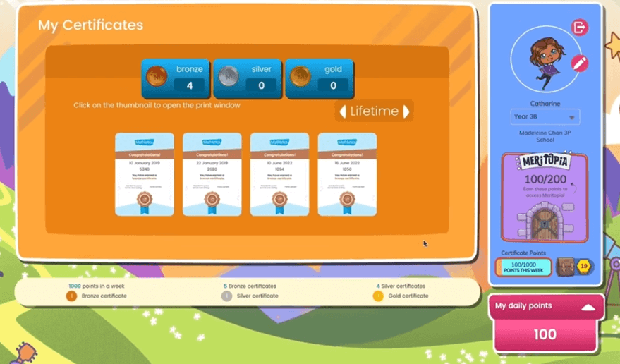Click '5 Bronze certificates' text

pyautogui.click(x=250, y=286)
